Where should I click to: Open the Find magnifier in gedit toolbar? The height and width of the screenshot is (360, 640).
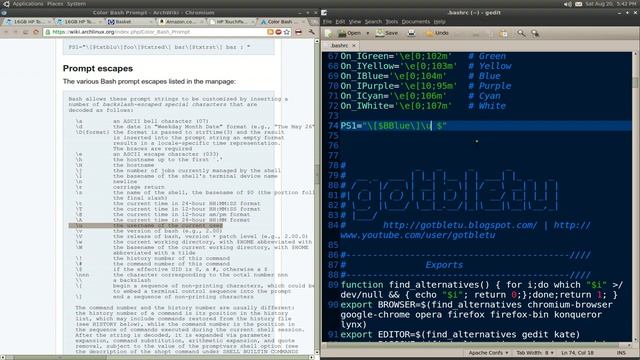[x=521, y=33]
